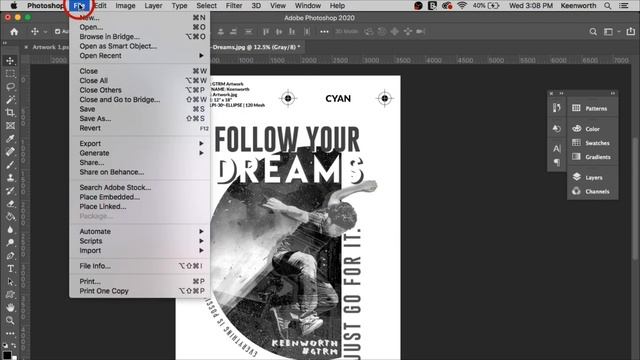Select the Crop tool
640x360 pixels.
pos(10,113)
